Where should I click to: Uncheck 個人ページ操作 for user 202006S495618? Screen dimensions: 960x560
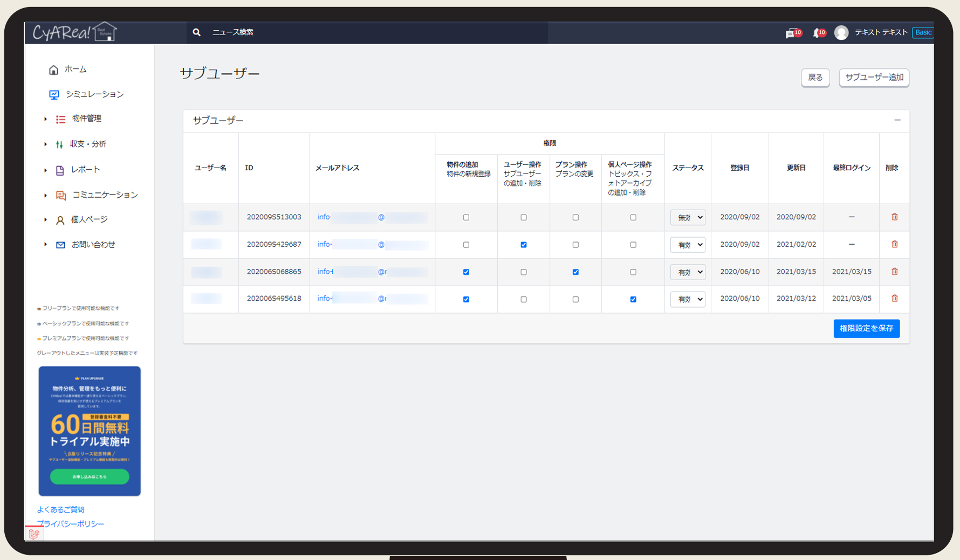point(633,299)
